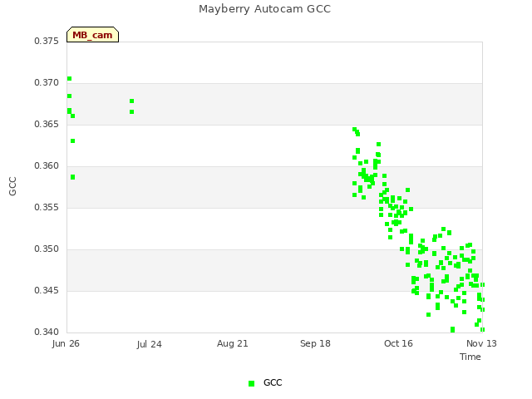Click the Jun 26 x-axis label

click(x=66, y=343)
